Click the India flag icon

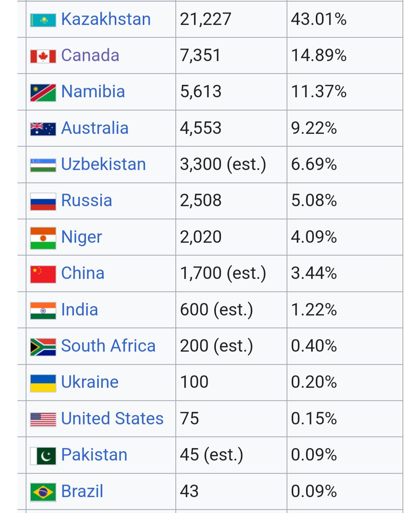pos(43,311)
